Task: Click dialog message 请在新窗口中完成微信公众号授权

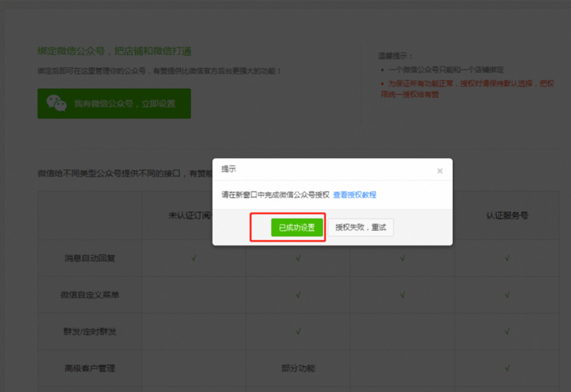Action: coord(275,195)
